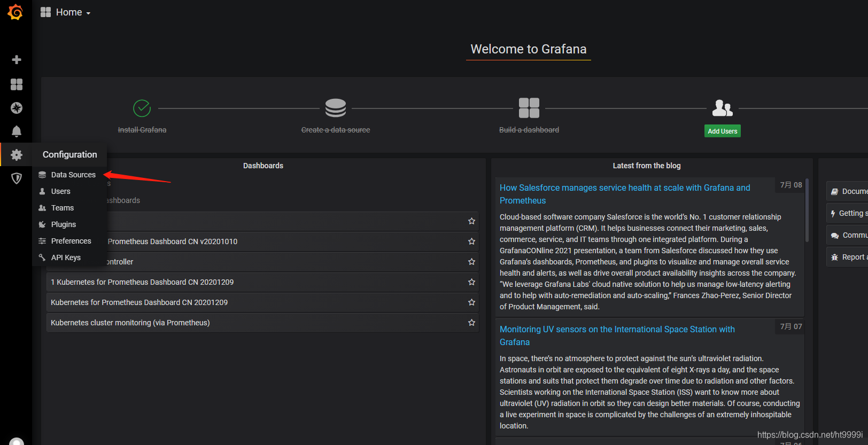Viewport: 868px width, 445px height.
Task: Click the Grafana logo icon
Action: coord(15,12)
